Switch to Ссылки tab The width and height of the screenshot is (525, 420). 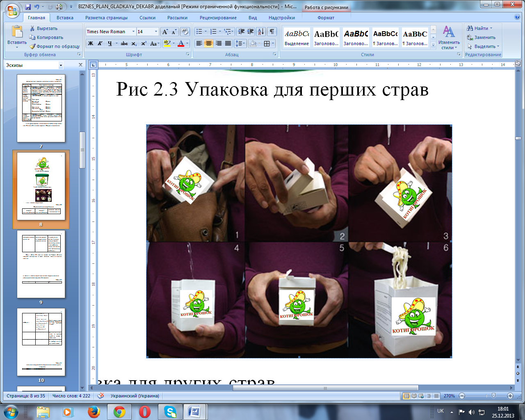point(147,18)
